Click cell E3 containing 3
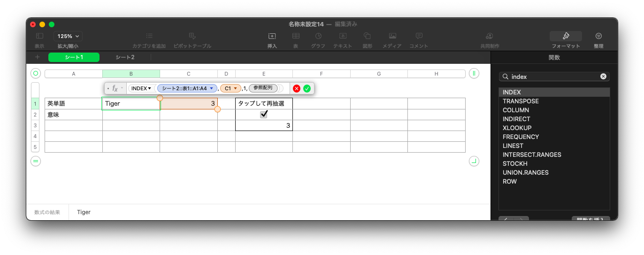 [x=264, y=125]
